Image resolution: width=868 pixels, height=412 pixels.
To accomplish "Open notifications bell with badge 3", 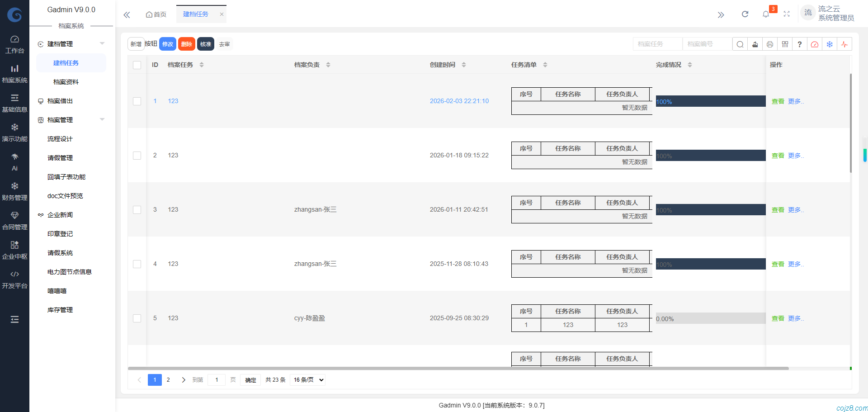I will (766, 14).
